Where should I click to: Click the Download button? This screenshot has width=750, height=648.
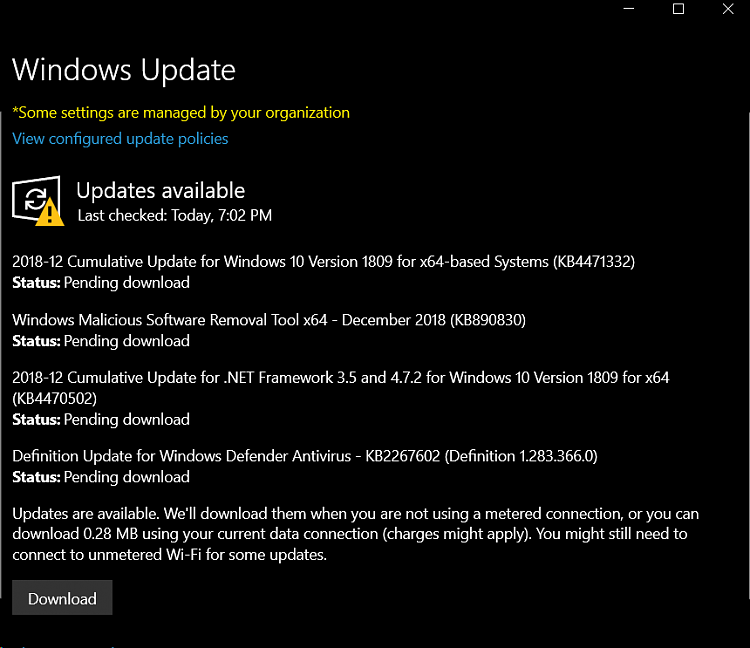62,597
